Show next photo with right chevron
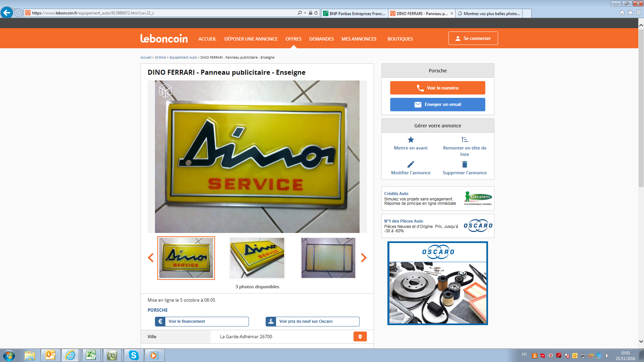This screenshot has height=362, width=644. 364,257
